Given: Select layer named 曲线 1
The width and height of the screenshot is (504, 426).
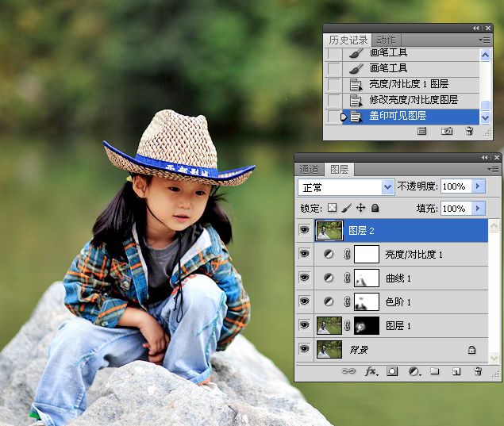Looking at the screenshot, I should tap(398, 278).
